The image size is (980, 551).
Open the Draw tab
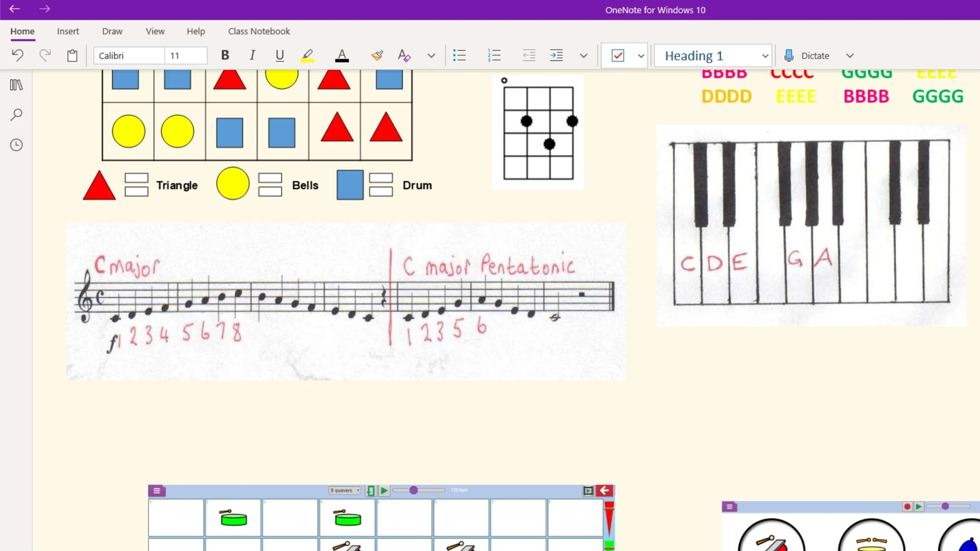coord(112,31)
